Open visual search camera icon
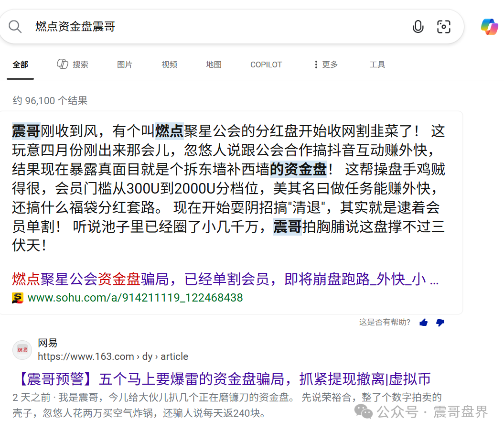 pos(444,27)
